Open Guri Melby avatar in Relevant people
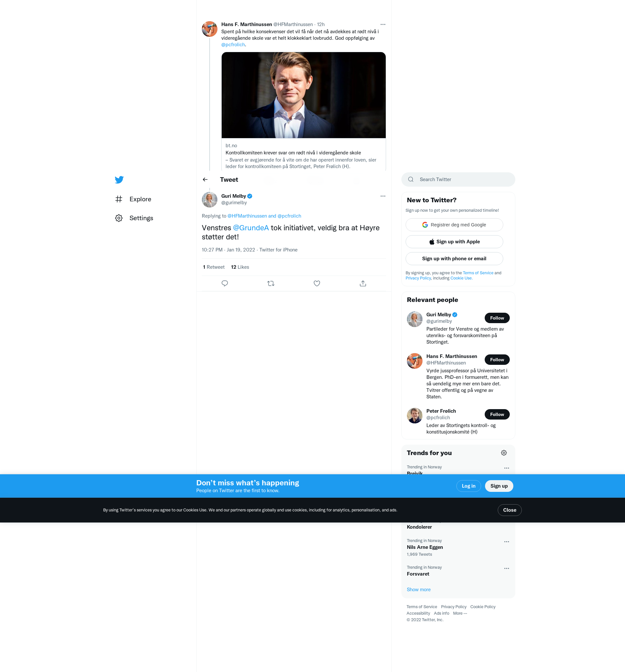Viewport: 625px width, 672px height. tap(414, 319)
